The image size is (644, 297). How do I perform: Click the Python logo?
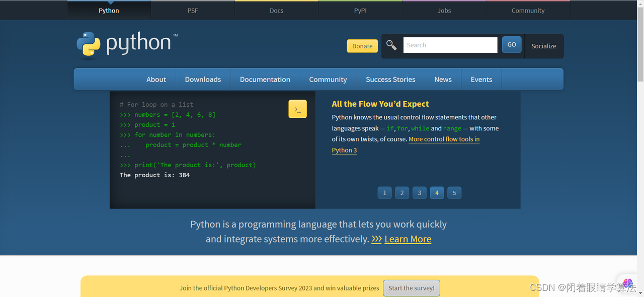127,44
